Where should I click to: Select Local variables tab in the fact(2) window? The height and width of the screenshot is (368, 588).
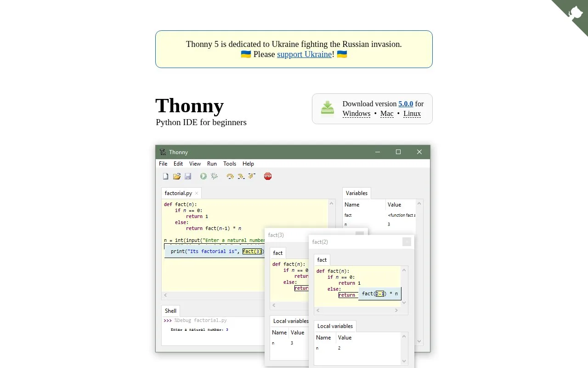click(x=335, y=326)
